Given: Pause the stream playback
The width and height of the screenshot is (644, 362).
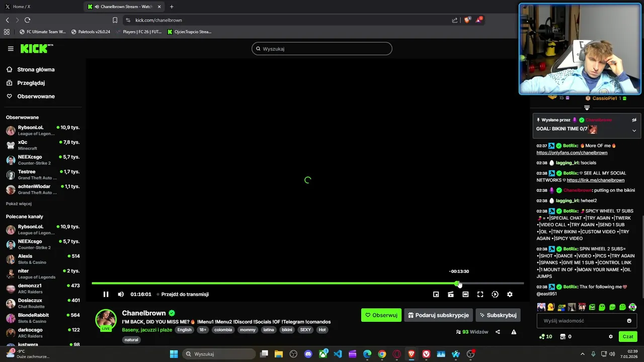Looking at the screenshot, I should [x=106, y=295].
